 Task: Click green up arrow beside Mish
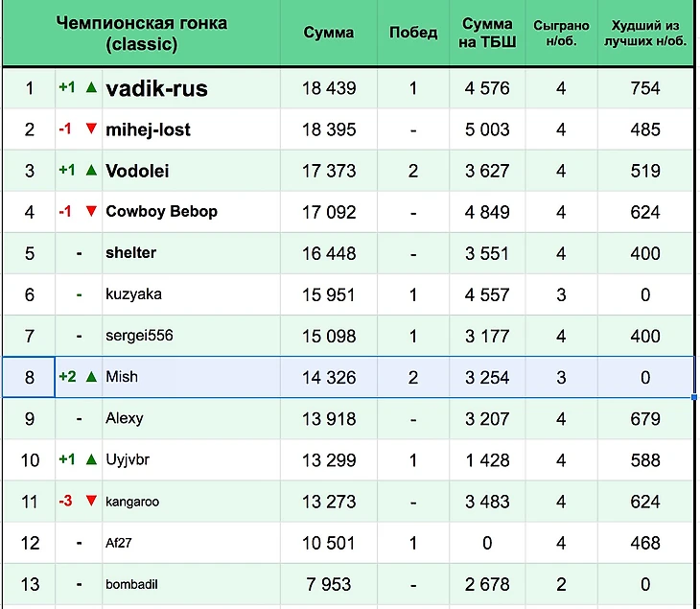(x=91, y=377)
